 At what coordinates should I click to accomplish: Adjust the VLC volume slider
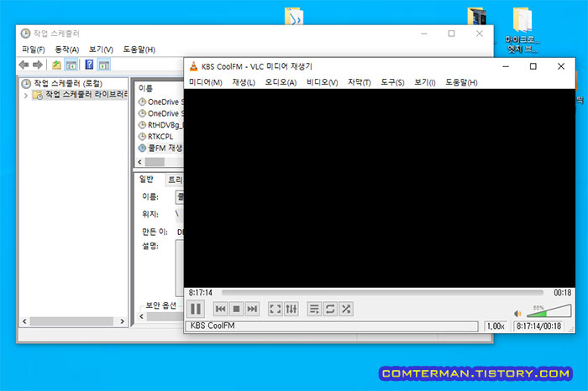pyautogui.click(x=549, y=310)
